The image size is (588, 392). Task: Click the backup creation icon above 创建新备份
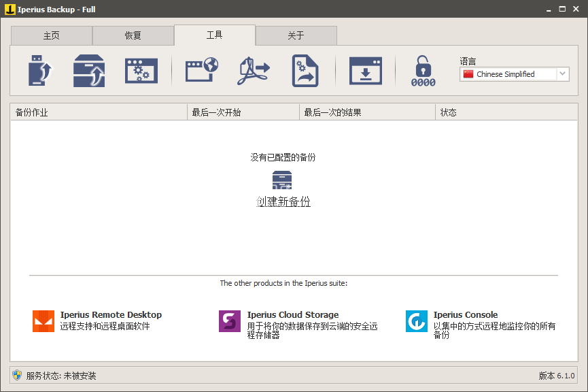click(281, 180)
